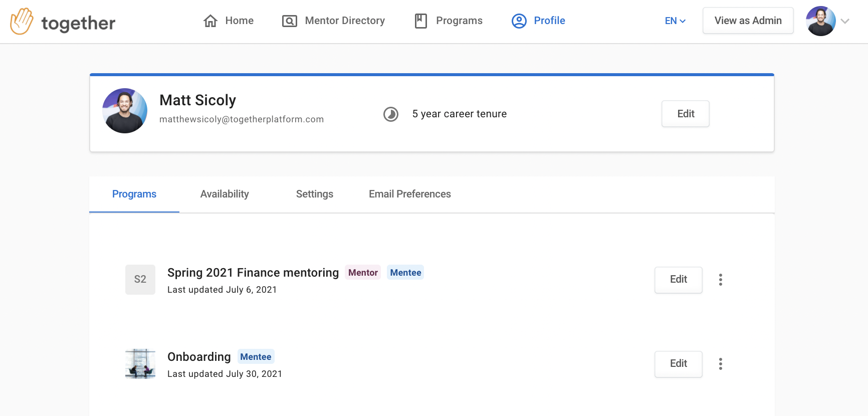Click 'Spring 2021 Finance mentoring' title
The width and height of the screenshot is (868, 416).
(x=253, y=273)
